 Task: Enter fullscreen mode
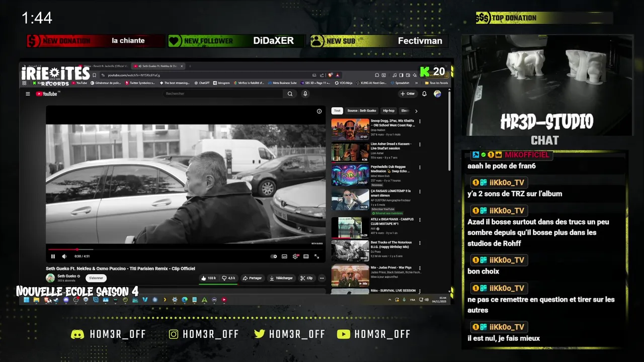(x=316, y=256)
